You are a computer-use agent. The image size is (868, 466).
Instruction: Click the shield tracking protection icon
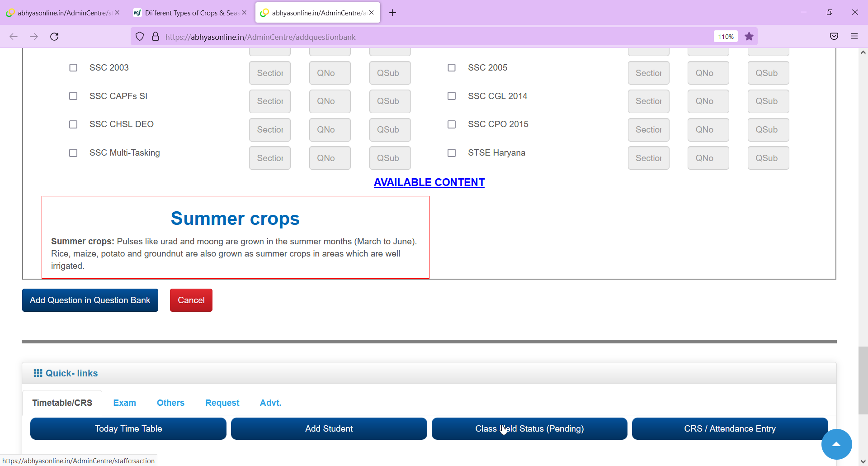[140, 37]
